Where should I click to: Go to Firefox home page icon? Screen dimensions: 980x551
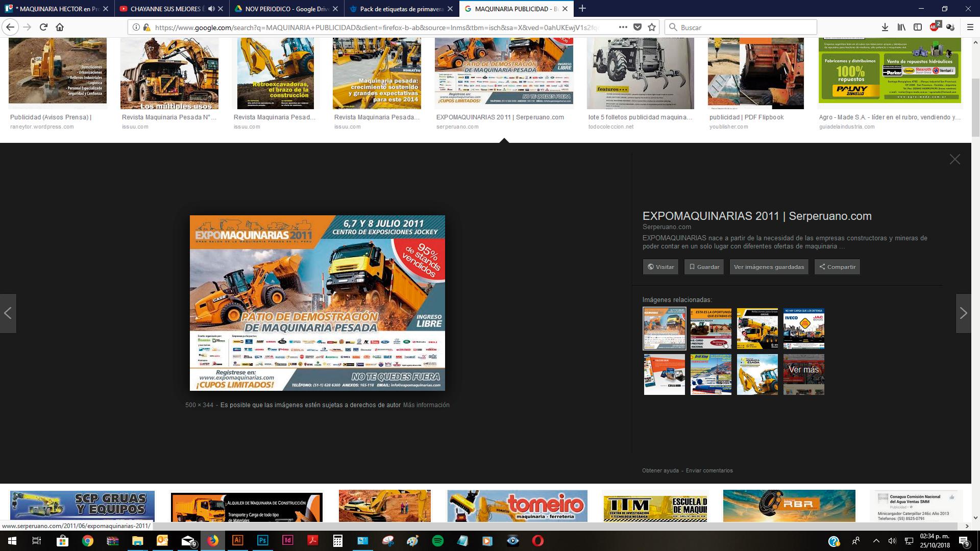click(60, 28)
